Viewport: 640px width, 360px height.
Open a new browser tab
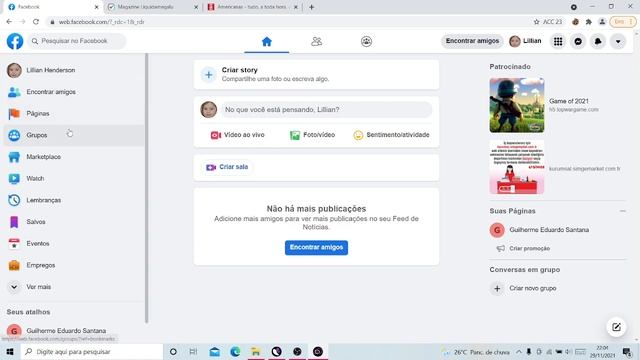point(311,7)
